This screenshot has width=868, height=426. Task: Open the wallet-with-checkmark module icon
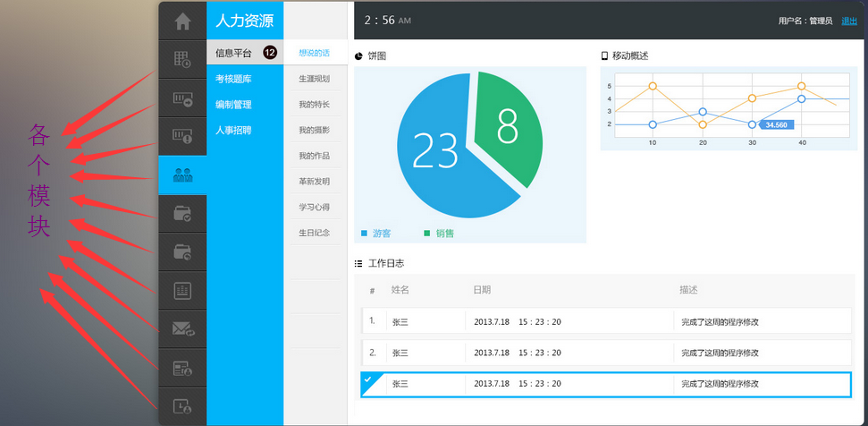182,214
